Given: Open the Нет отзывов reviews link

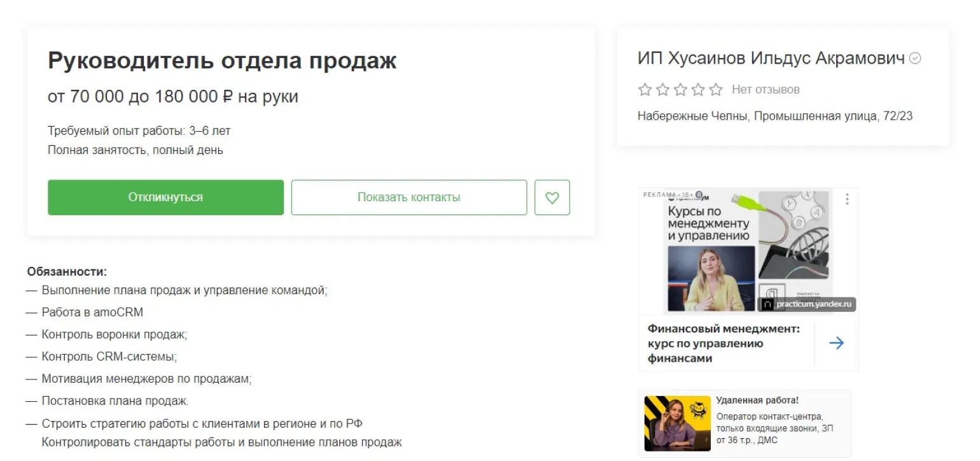Looking at the screenshot, I should [766, 90].
